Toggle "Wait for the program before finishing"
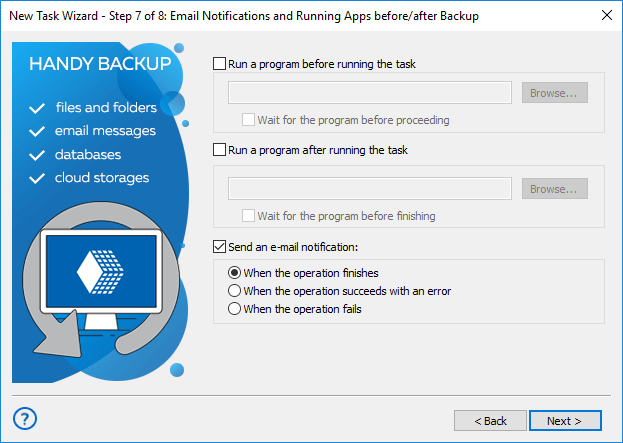This screenshot has height=443, width=623. pyautogui.click(x=248, y=216)
